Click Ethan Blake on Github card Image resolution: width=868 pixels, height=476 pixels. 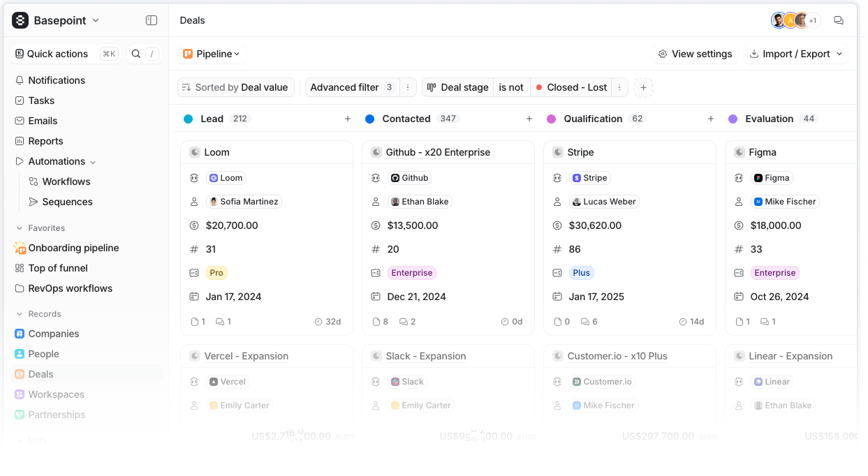[x=420, y=202]
